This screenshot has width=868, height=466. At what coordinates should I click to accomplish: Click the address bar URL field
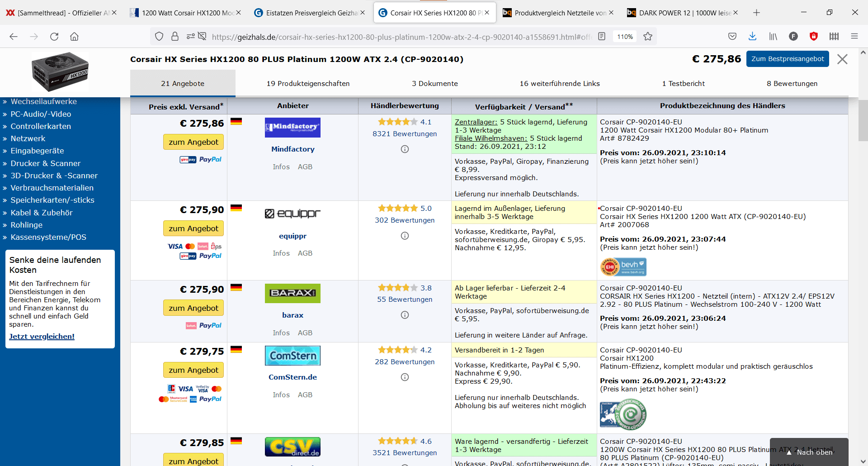coord(401,37)
